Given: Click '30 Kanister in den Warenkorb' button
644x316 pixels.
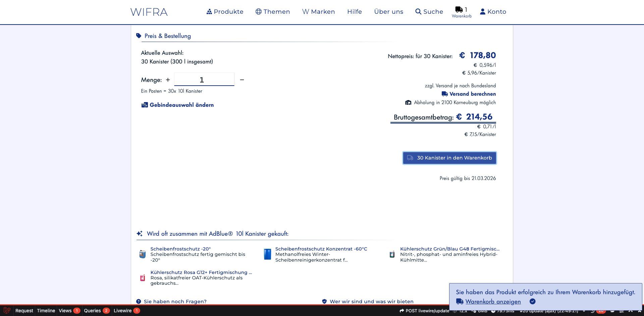Looking at the screenshot, I should (449, 158).
